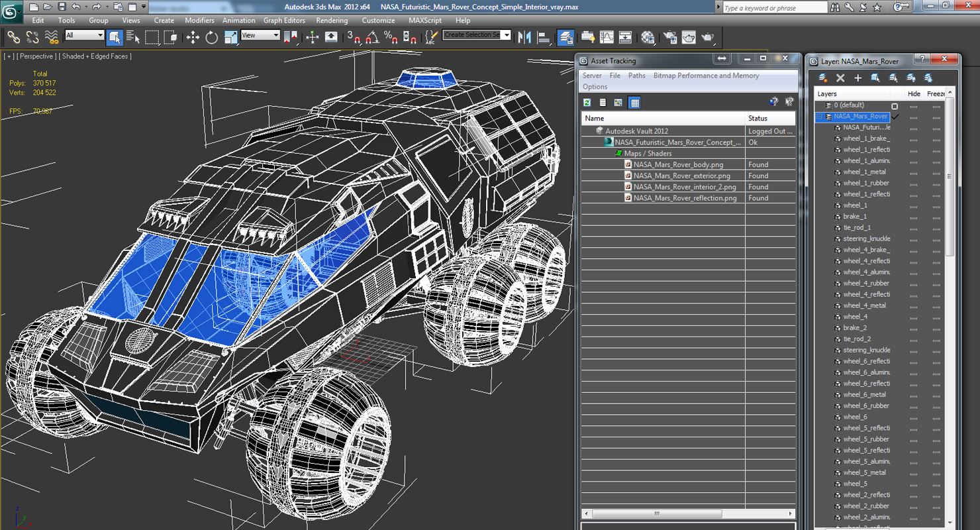The width and height of the screenshot is (980, 530).
Task: Sort Asset Tracking by Name column
Action: 663,119
